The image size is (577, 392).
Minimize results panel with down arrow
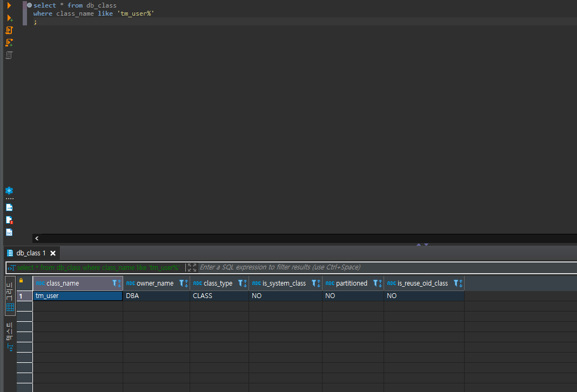(x=426, y=245)
